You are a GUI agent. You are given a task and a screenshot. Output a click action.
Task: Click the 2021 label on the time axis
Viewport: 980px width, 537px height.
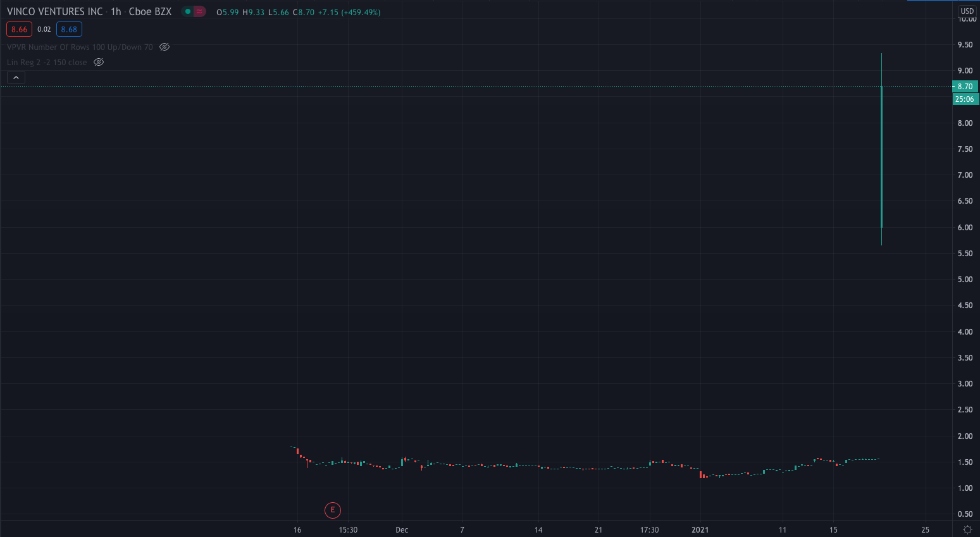tap(700, 530)
